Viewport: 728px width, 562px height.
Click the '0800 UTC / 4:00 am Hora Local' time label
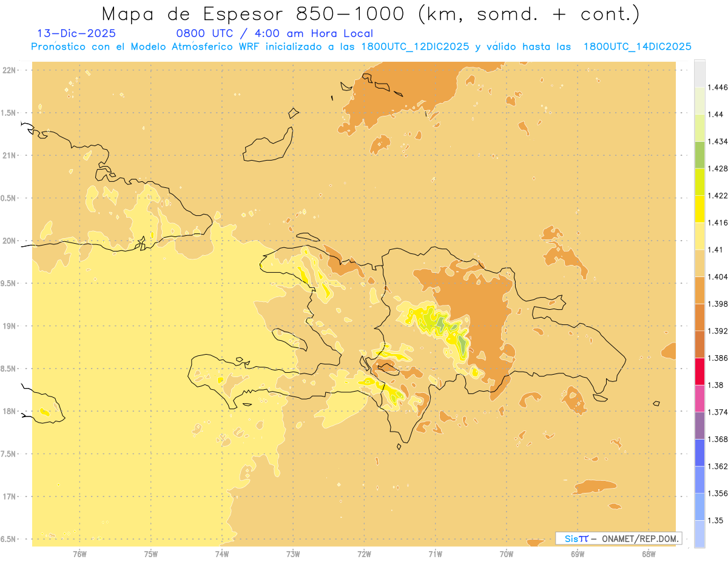(275, 33)
